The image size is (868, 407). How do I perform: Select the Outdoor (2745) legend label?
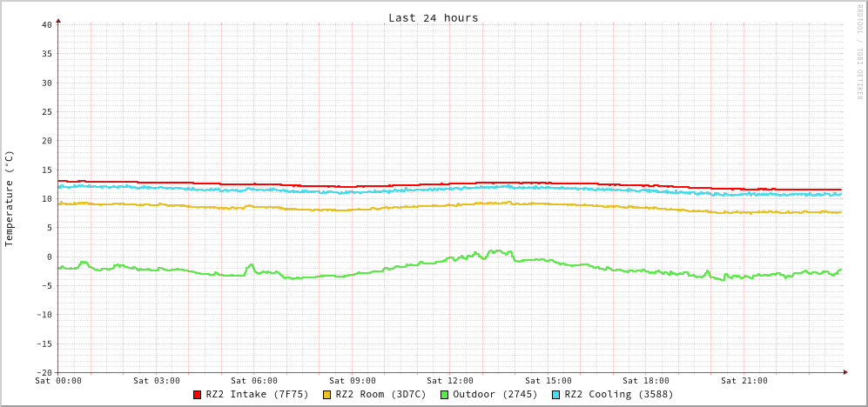495,394
